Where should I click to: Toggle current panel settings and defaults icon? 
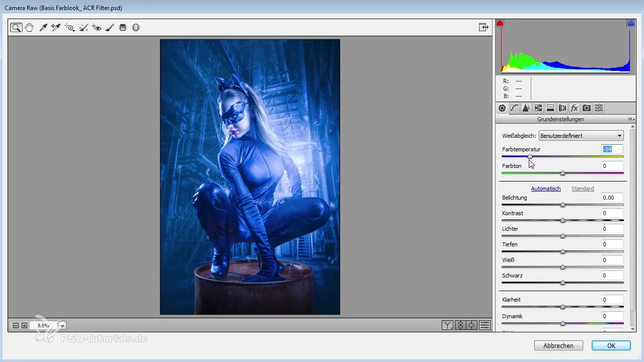click(x=485, y=325)
